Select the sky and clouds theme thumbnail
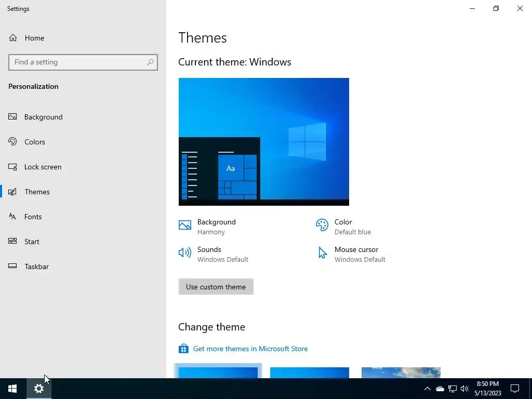Screen dimensions: 532x399 pyautogui.click(x=401, y=373)
